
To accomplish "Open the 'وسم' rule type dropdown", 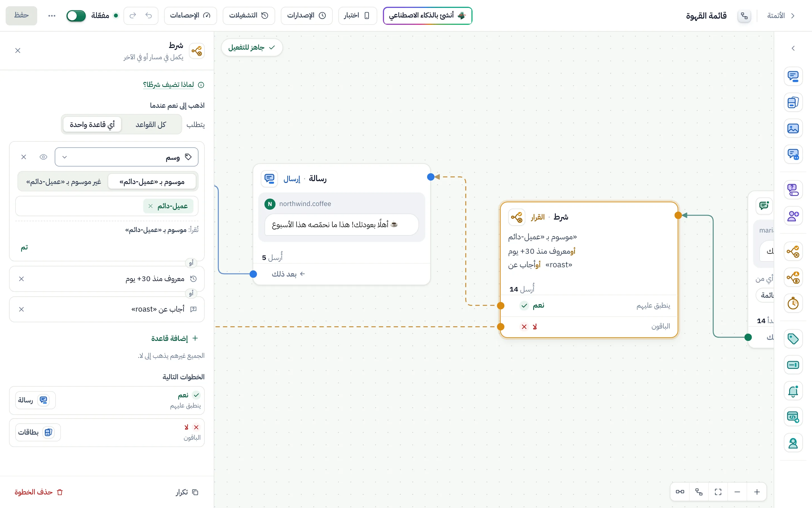I will 127,157.
